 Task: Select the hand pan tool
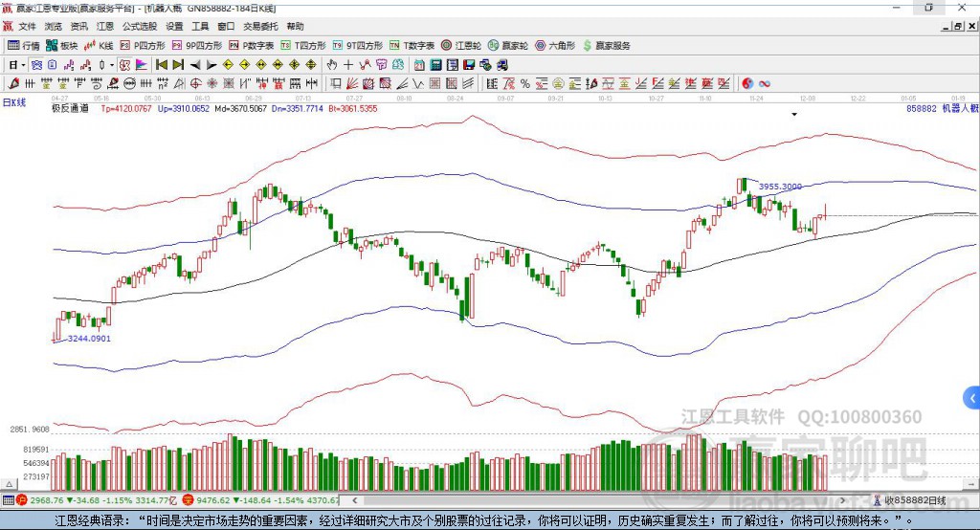[x=332, y=65]
